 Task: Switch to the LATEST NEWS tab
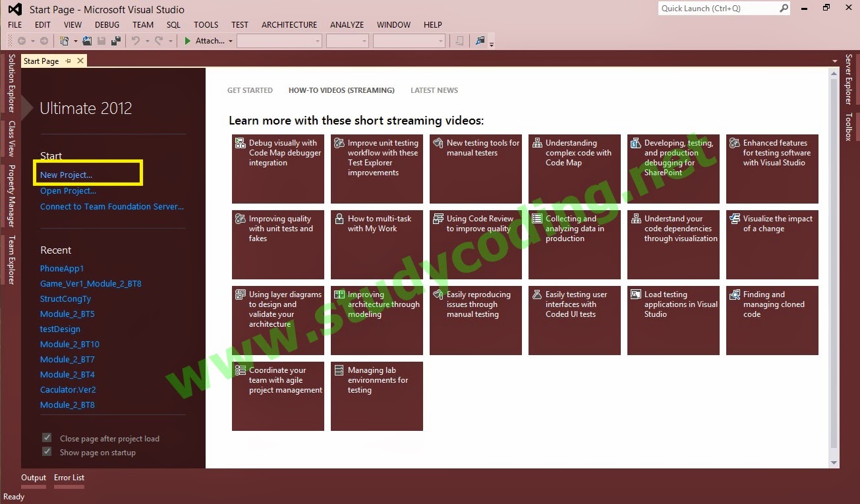point(434,90)
